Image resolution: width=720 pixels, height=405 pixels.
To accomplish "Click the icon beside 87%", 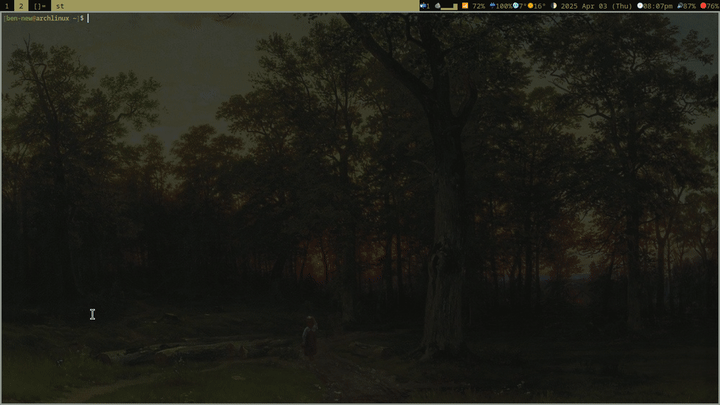I will (x=679, y=6).
